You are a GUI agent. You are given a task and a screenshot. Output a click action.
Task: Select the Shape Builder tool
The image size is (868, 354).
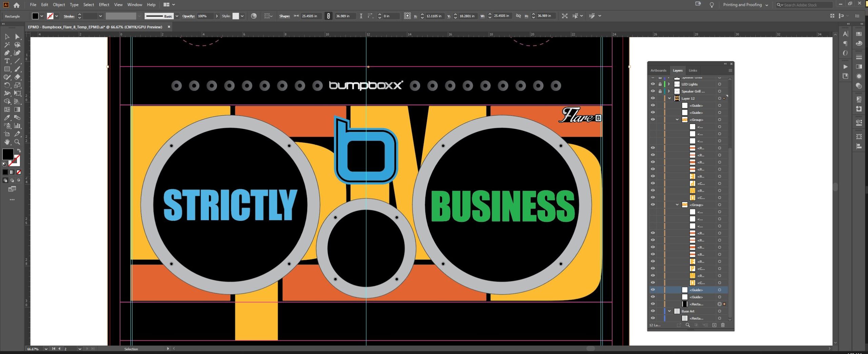pyautogui.click(x=7, y=101)
